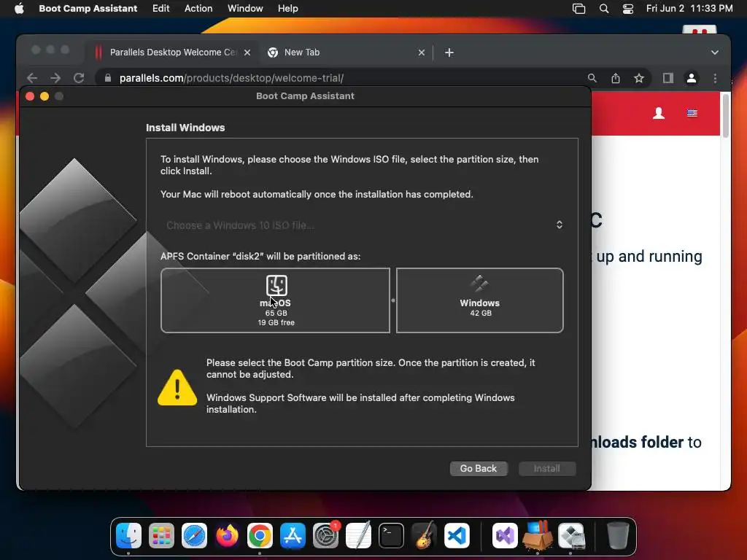Viewport: 747px width, 560px height.
Task: Open the Edit menu
Action: [160, 9]
